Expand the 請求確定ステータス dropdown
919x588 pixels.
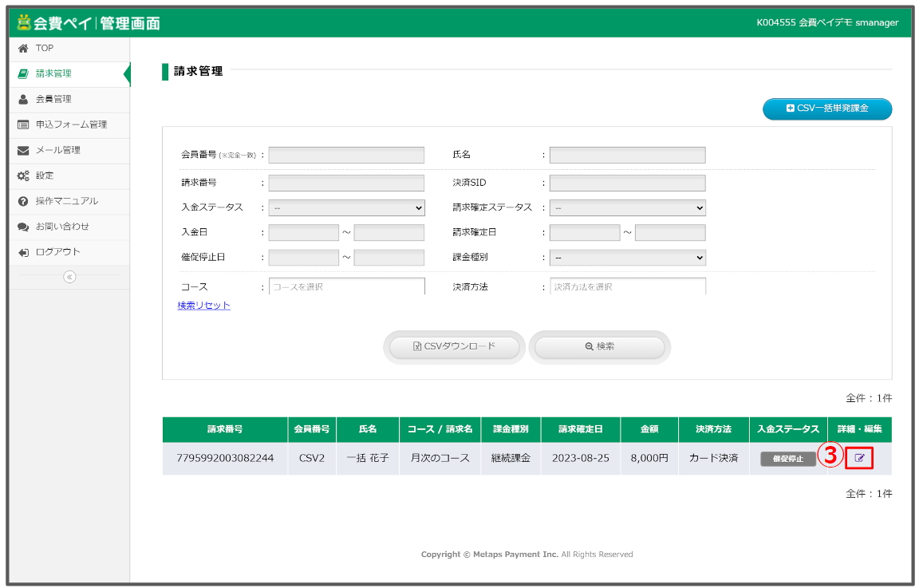(x=627, y=208)
